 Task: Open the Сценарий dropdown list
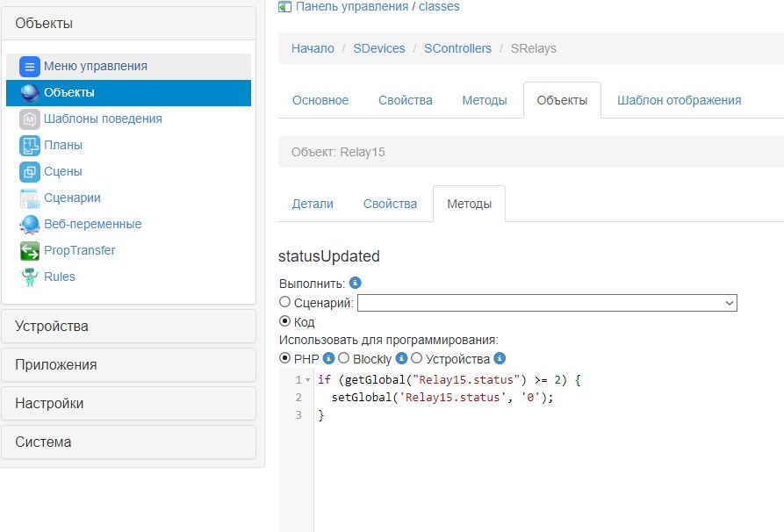coord(547,303)
